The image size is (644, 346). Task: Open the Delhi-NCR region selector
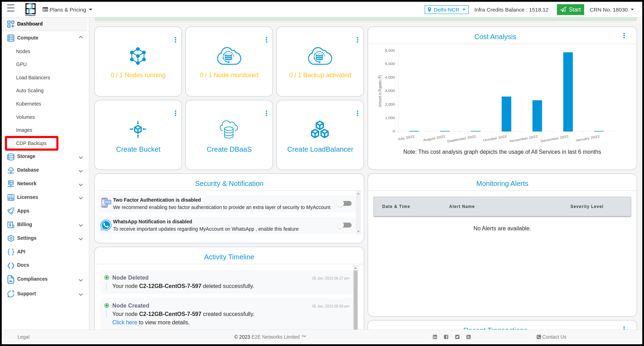(x=446, y=10)
